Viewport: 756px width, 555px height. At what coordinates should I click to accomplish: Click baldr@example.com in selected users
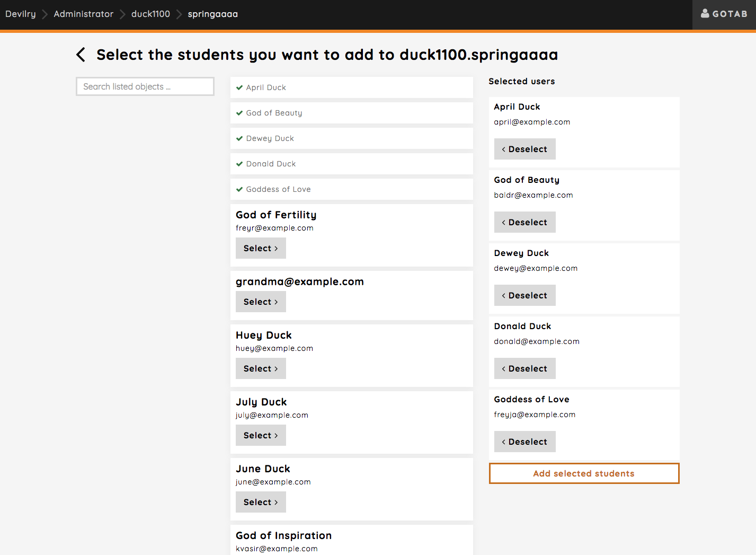click(533, 195)
